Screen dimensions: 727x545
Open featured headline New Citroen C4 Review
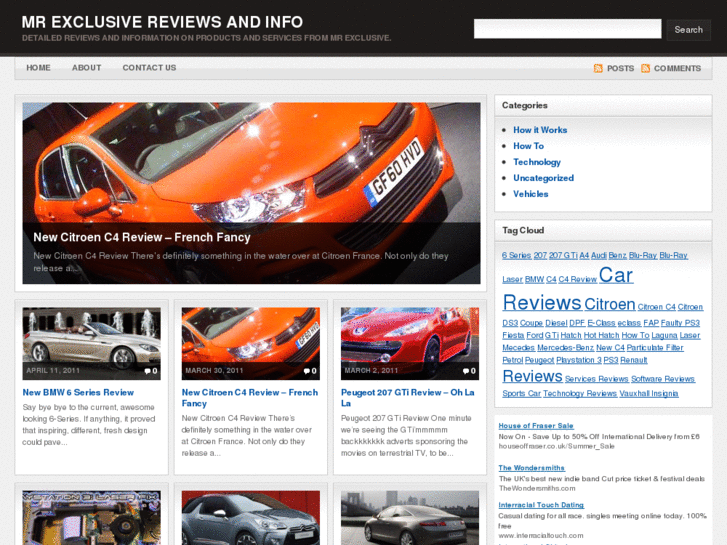click(142, 237)
